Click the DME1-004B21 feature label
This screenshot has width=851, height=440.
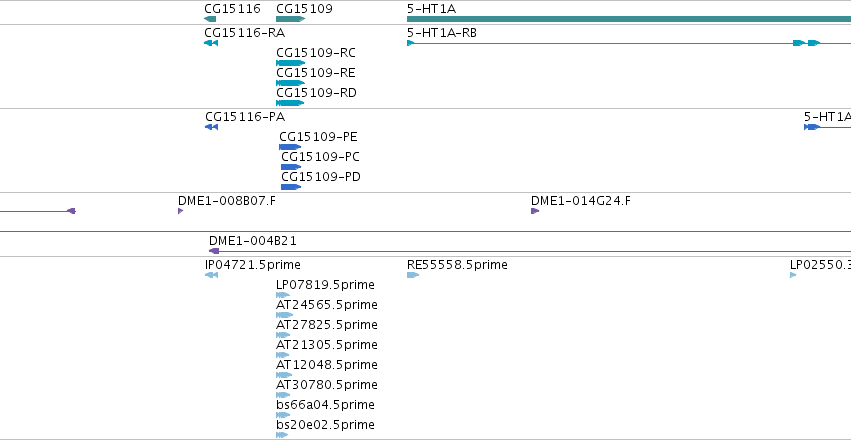pos(253,241)
